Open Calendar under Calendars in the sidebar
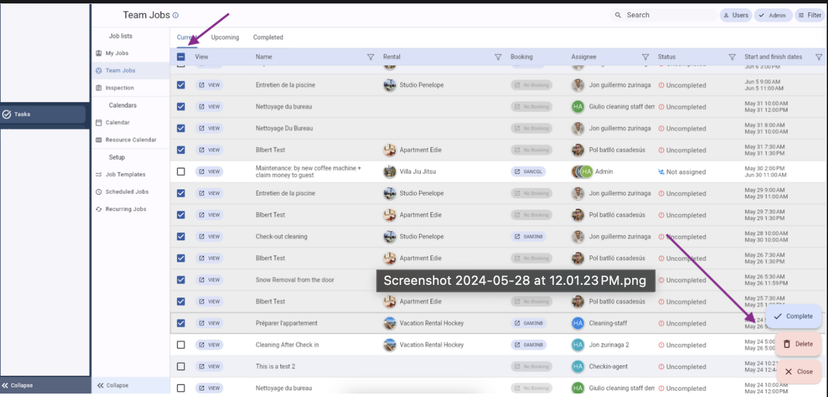Image resolution: width=828 pixels, height=397 pixels. tap(117, 122)
